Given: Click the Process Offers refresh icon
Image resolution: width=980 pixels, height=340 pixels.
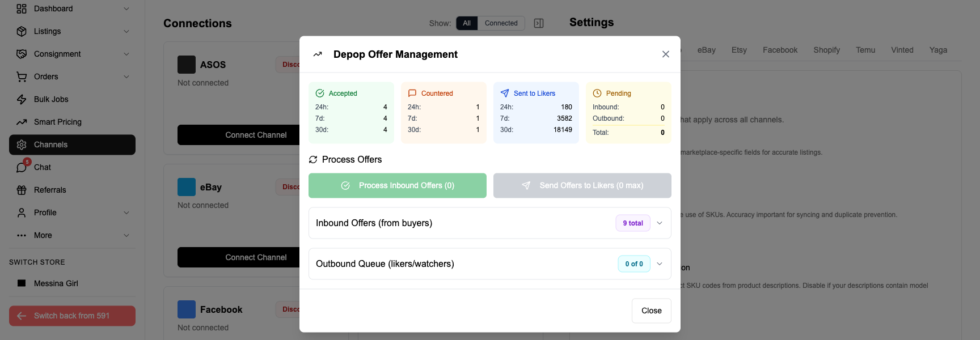Looking at the screenshot, I should coord(313,160).
